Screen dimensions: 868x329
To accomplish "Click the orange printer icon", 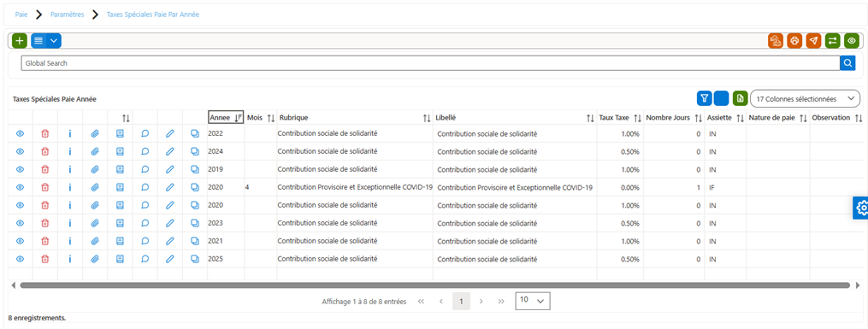I will (x=794, y=40).
